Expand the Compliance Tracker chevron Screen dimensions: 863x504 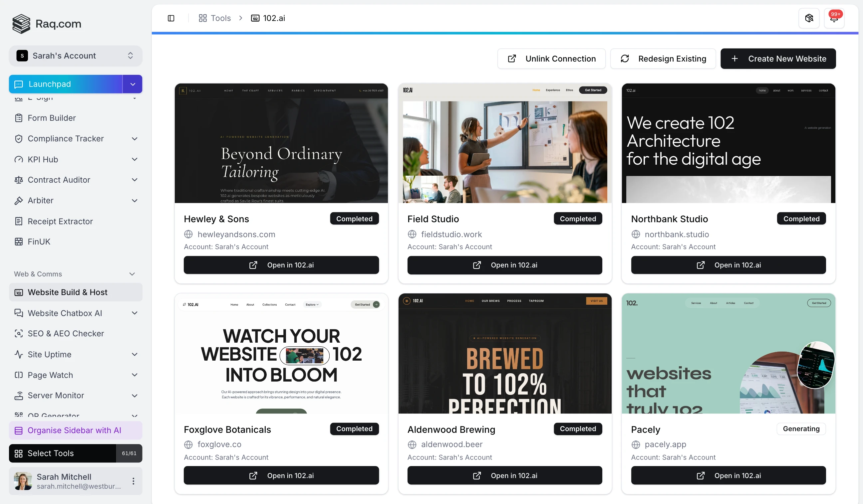coord(135,139)
